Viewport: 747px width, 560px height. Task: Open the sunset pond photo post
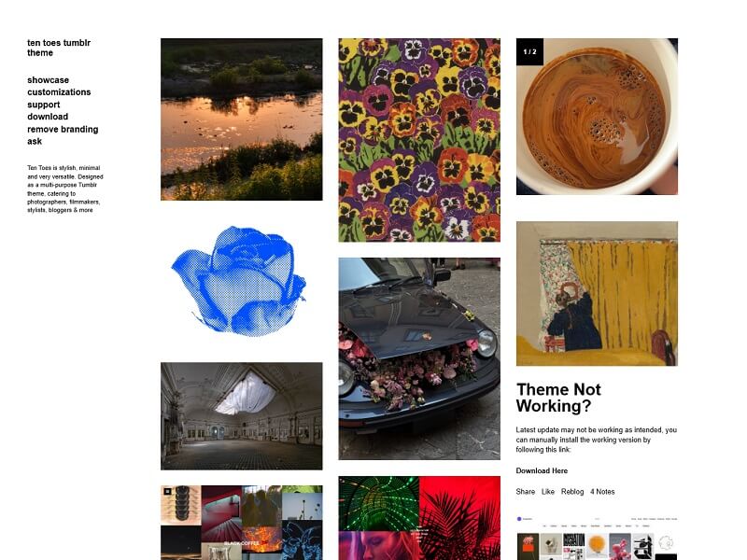click(242, 119)
